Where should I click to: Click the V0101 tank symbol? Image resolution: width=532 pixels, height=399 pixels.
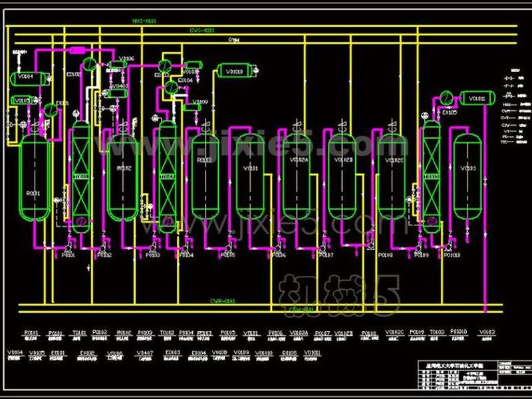click(251, 177)
